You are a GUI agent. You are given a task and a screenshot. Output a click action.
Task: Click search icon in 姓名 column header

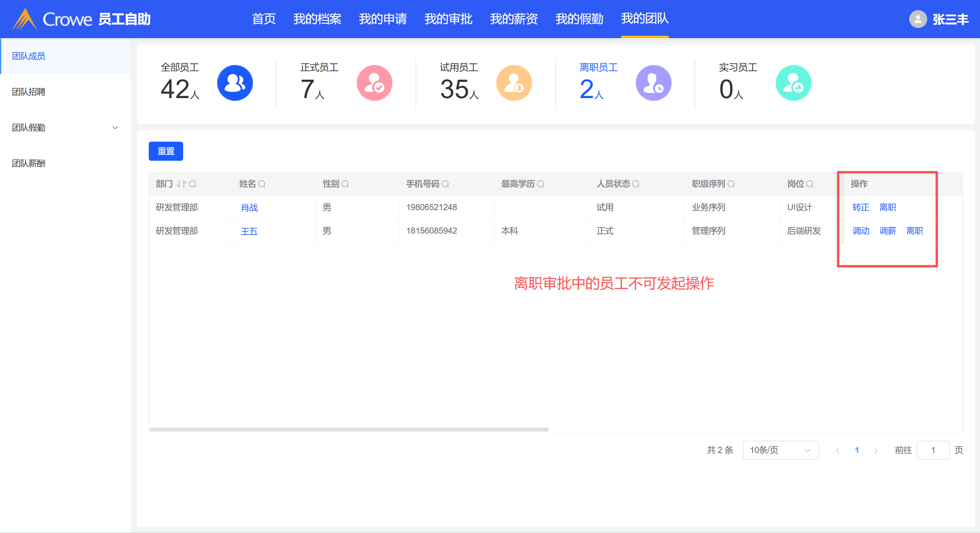point(262,184)
